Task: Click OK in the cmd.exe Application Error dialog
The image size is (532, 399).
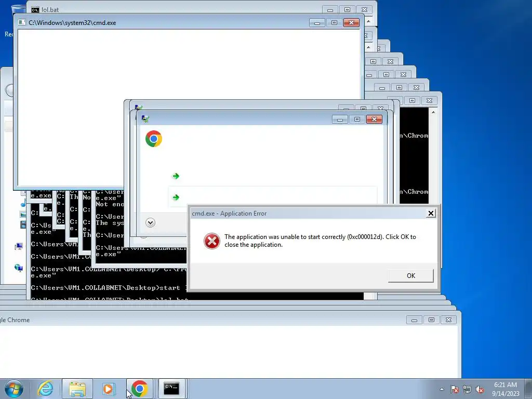Action: click(x=410, y=275)
